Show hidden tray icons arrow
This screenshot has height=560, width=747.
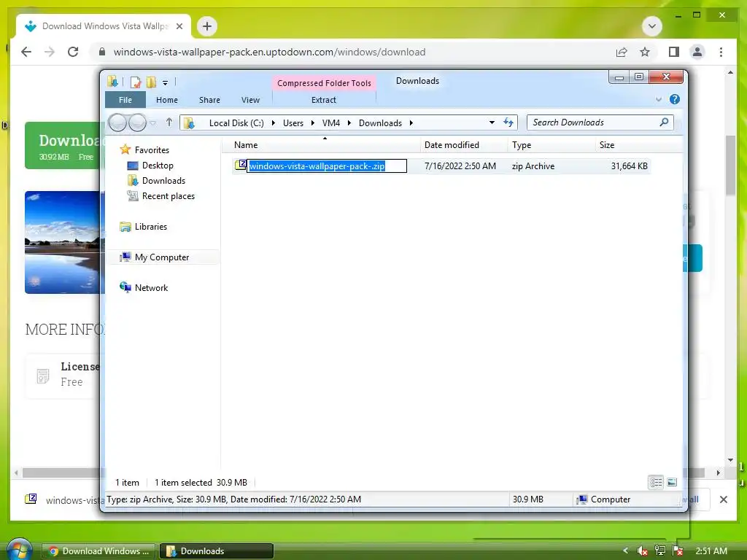tap(625, 551)
